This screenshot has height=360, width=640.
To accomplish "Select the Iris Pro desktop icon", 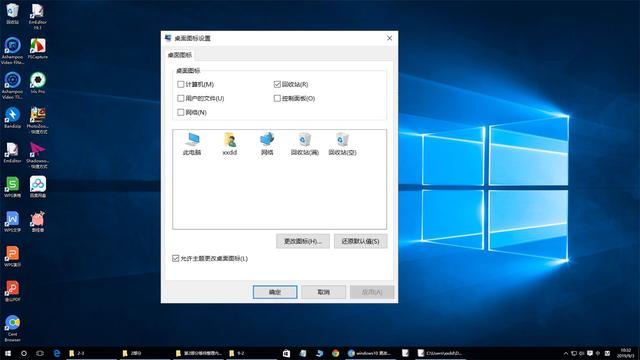I will click(x=38, y=83).
